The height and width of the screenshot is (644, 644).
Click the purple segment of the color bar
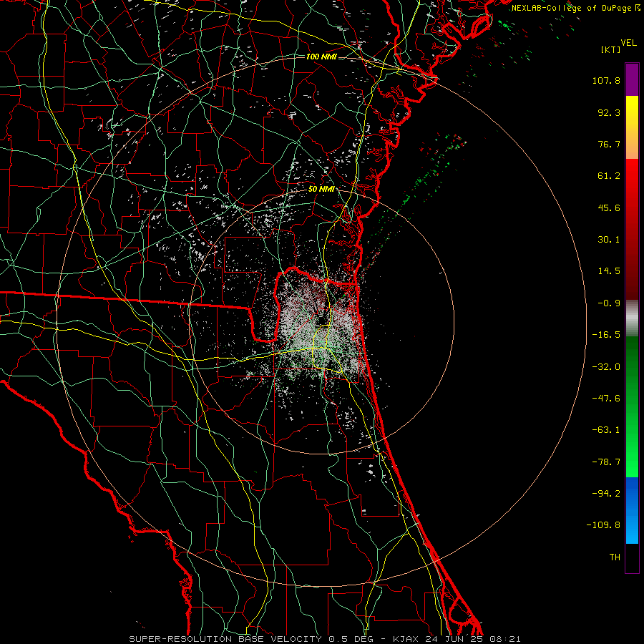tap(632, 79)
